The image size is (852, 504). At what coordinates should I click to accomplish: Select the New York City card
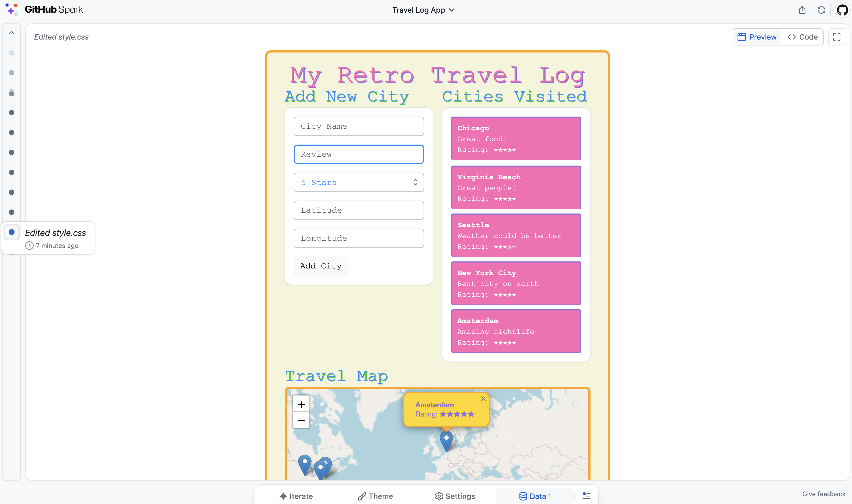(516, 283)
